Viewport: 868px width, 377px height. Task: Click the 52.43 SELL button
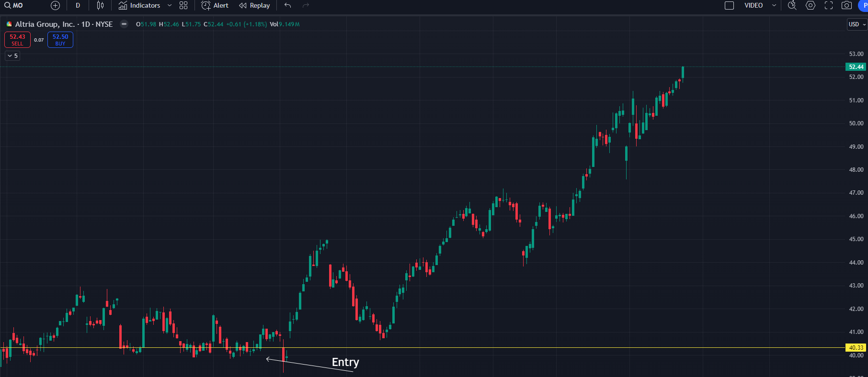(x=17, y=40)
